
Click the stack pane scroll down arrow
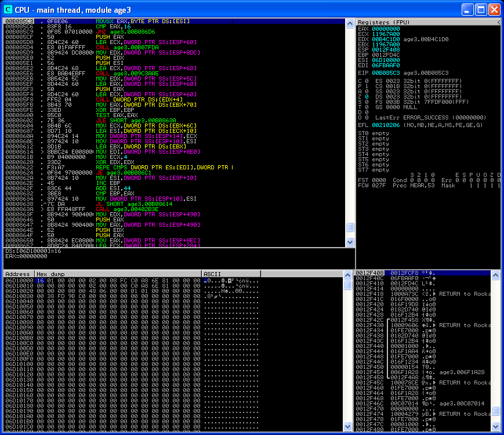coord(495,427)
